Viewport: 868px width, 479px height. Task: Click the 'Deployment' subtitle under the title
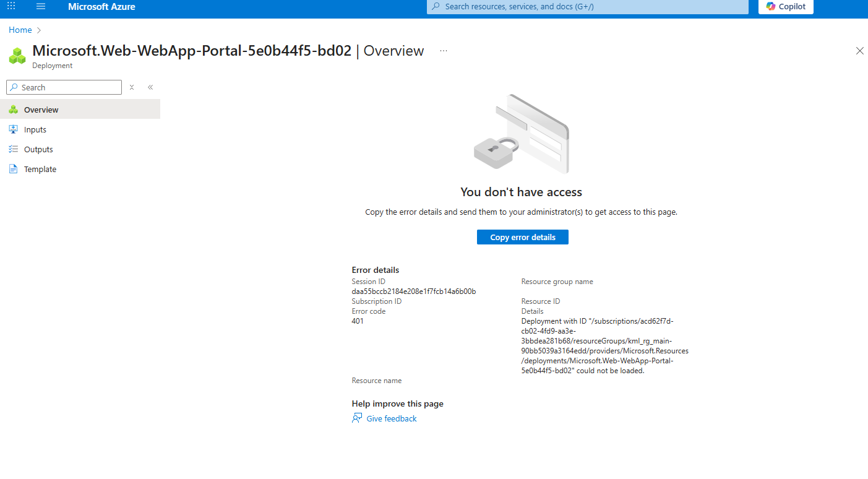click(53, 66)
